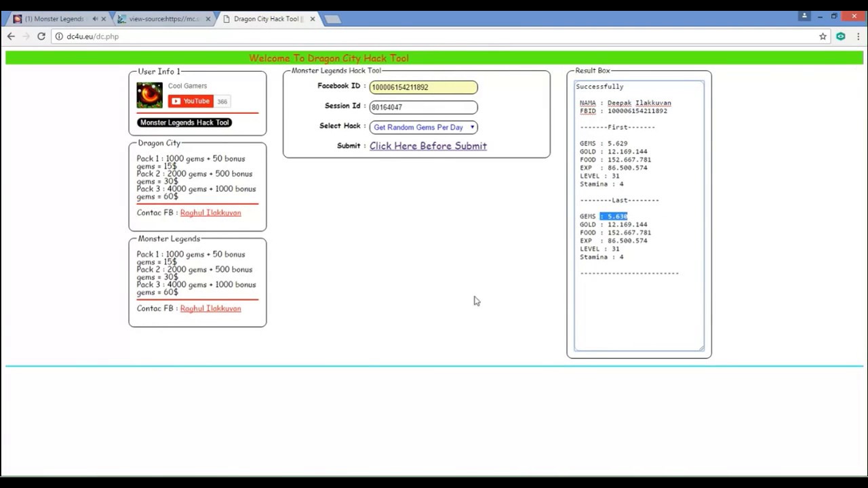Grab the Result Box resize handle

[701, 348]
